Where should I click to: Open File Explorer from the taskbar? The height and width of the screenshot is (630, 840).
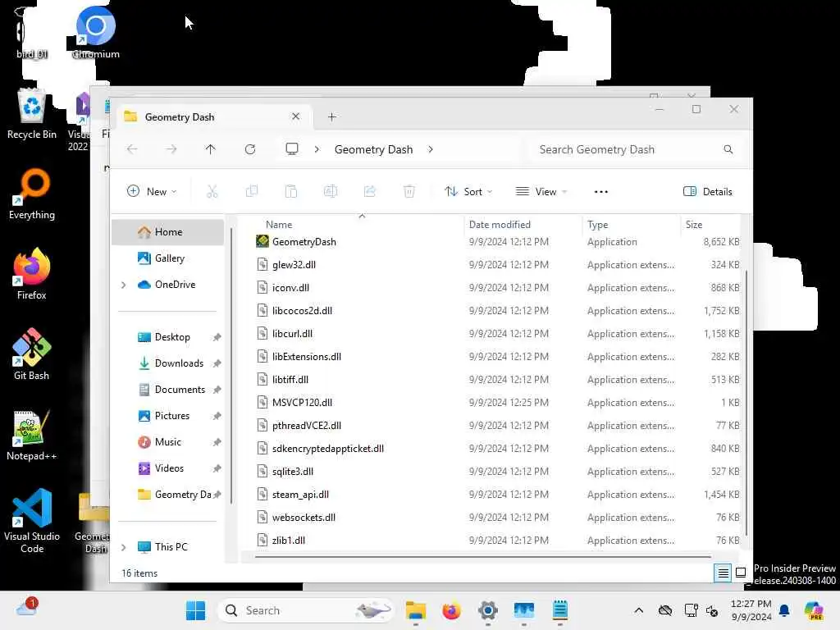[416, 610]
